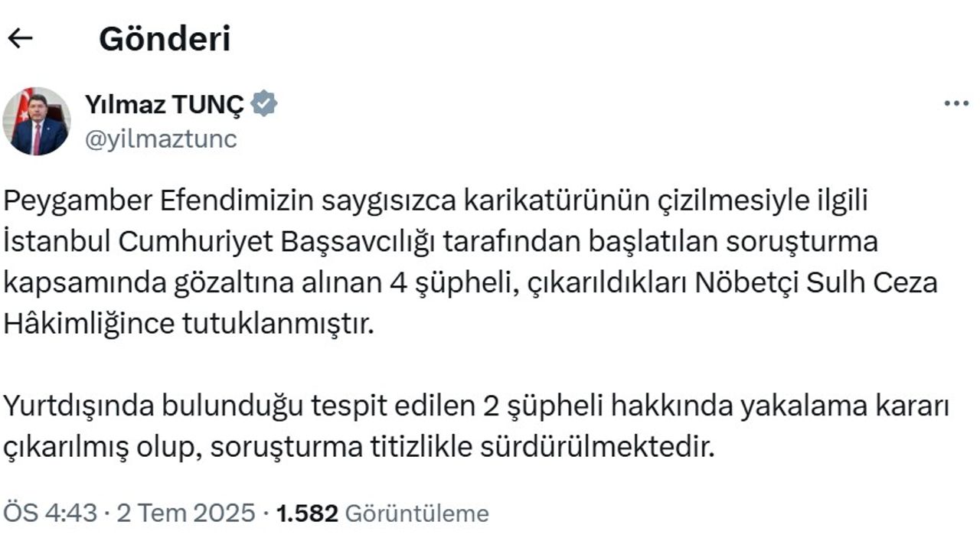The height and width of the screenshot is (551, 980).
Task: Go back using the left arrow
Action: click(x=20, y=38)
